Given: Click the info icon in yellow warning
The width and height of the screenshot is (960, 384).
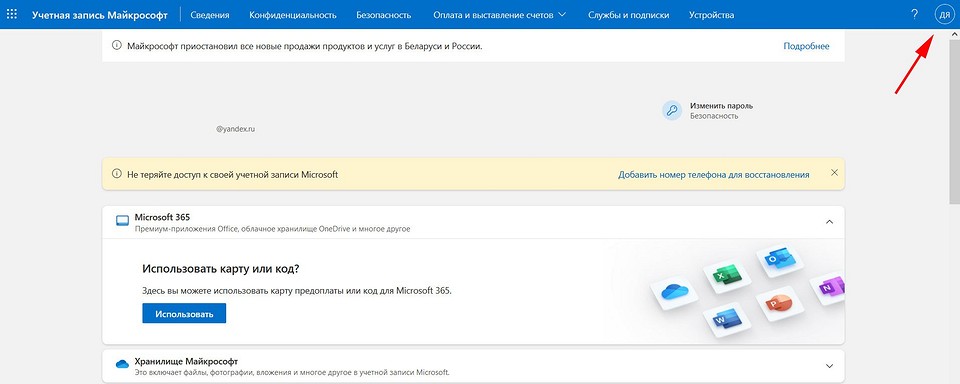Looking at the screenshot, I should tap(117, 174).
